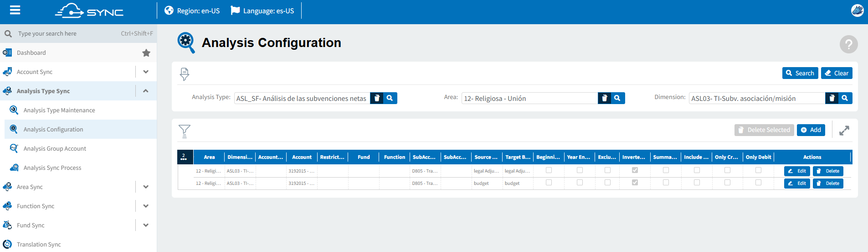Viewport: 868px width, 252px height.
Task: Toggle Inverted checkbox in budget row
Action: 635,183
